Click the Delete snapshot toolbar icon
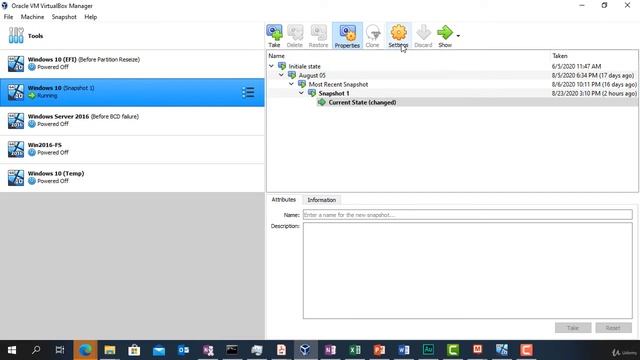Image resolution: width=640 pixels, height=360 pixels. point(295,36)
